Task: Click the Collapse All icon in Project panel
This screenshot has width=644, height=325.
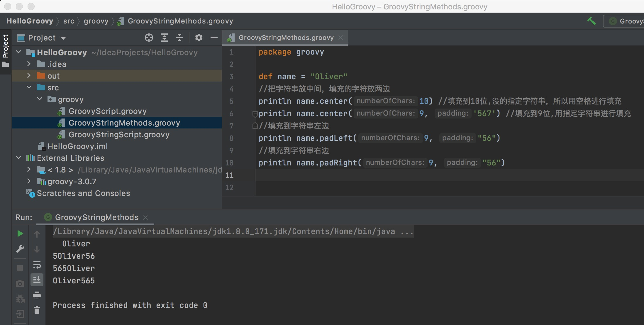Action: click(179, 38)
